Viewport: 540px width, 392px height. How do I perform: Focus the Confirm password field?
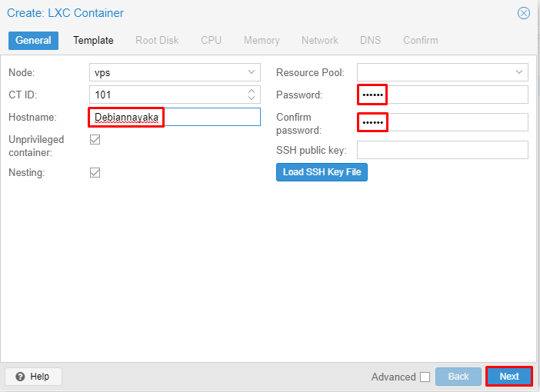click(x=442, y=122)
